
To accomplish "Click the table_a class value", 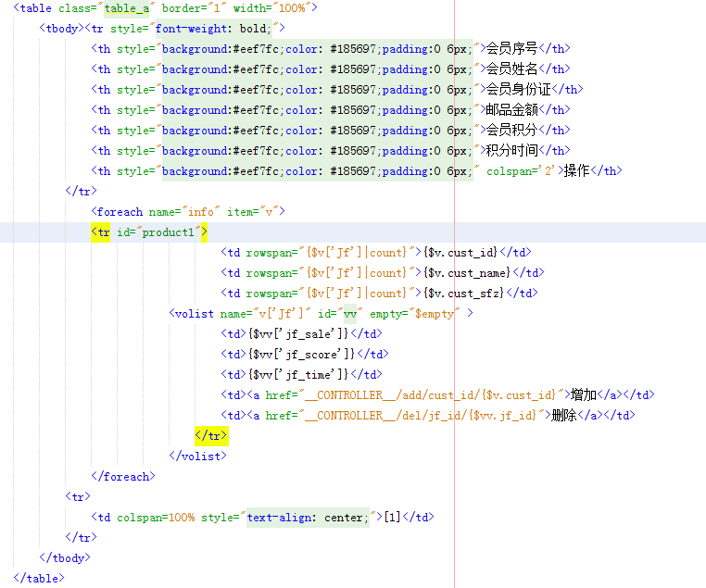I will click(x=132, y=8).
